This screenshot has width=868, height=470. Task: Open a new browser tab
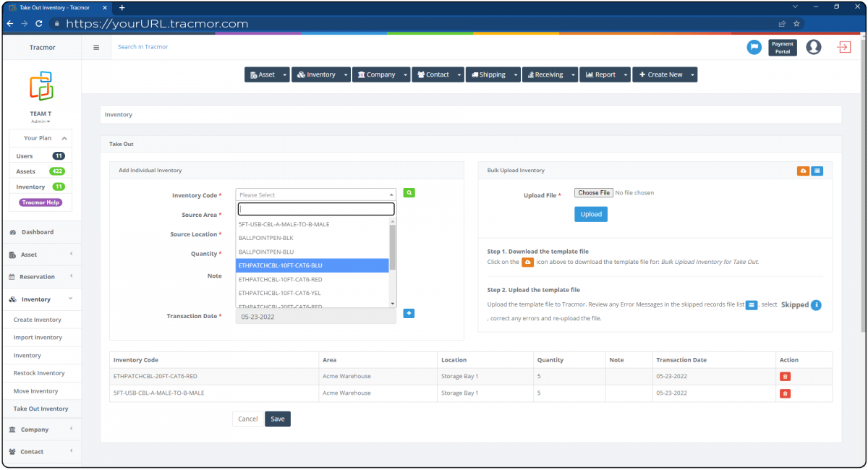pyautogui.click(x=122, y=7)
